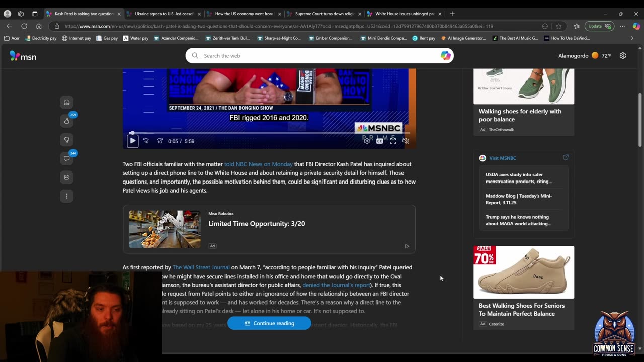Add page to favorites star

[x=559, y=26]
